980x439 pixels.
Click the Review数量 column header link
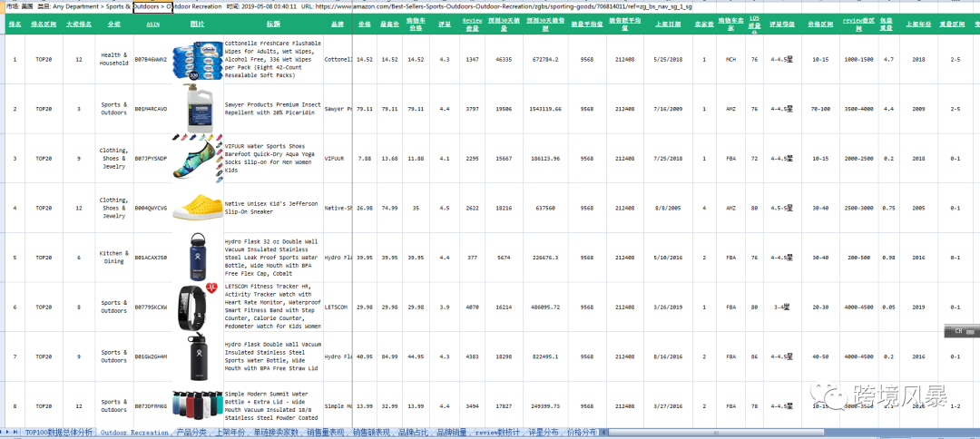(x=473, y=24)
